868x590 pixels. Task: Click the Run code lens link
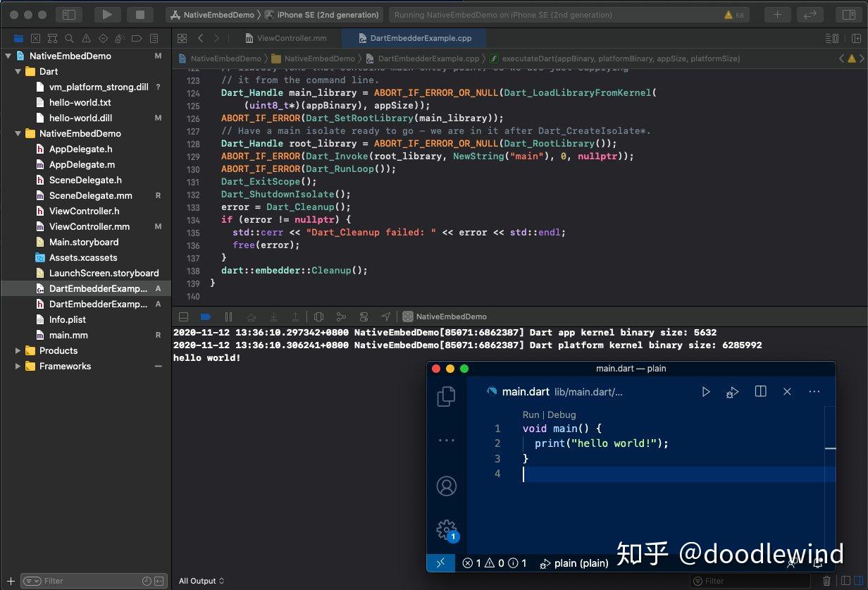point(531,414)
